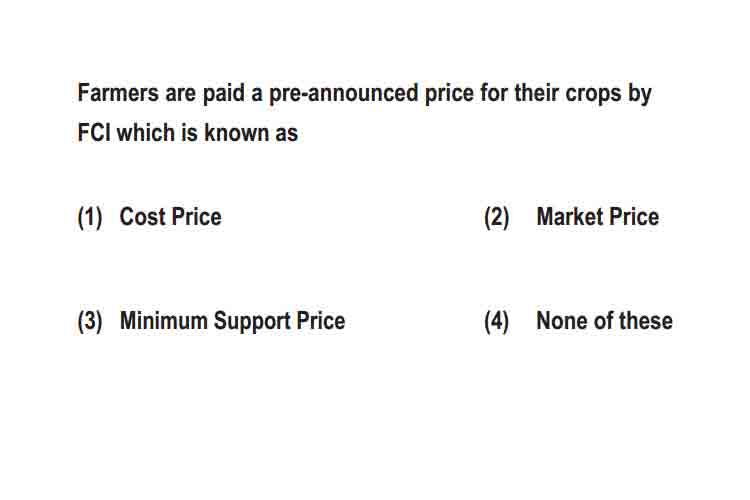This screenshot has width=750, height=500.
Task: Click the "(2)" option number
Action: tap(496, 218)
